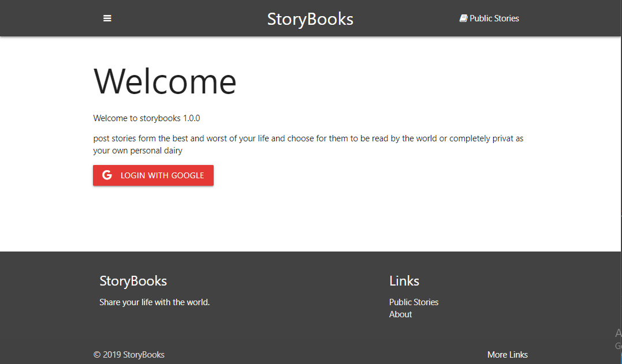Click the Links heading in the footer

404,281
